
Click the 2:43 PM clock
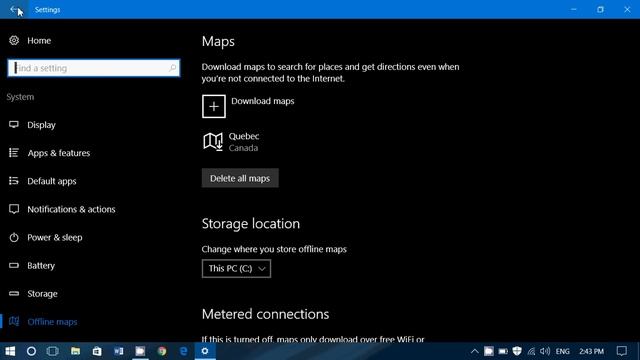point(591,351)
